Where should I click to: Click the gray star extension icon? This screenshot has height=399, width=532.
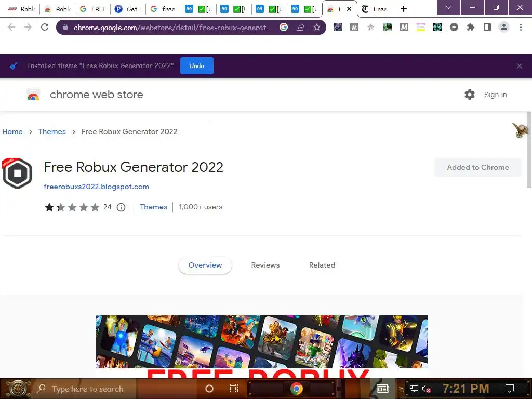371,27
